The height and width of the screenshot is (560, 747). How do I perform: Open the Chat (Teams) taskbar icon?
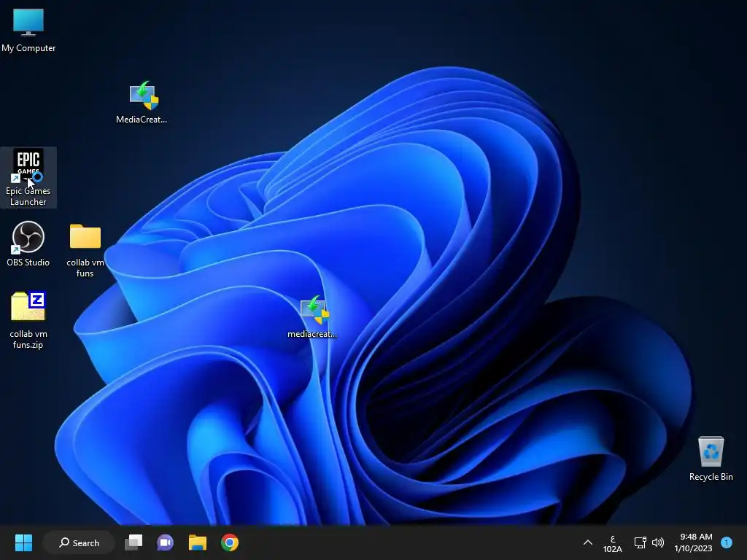165,542
